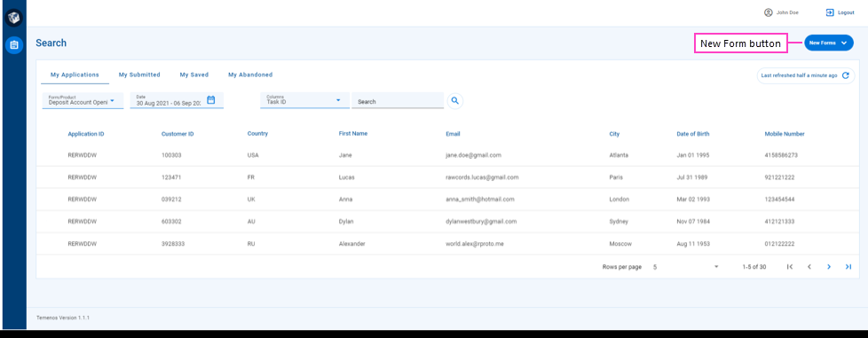Click city Sydney cell
868x338 pixels.
(619, 221)
